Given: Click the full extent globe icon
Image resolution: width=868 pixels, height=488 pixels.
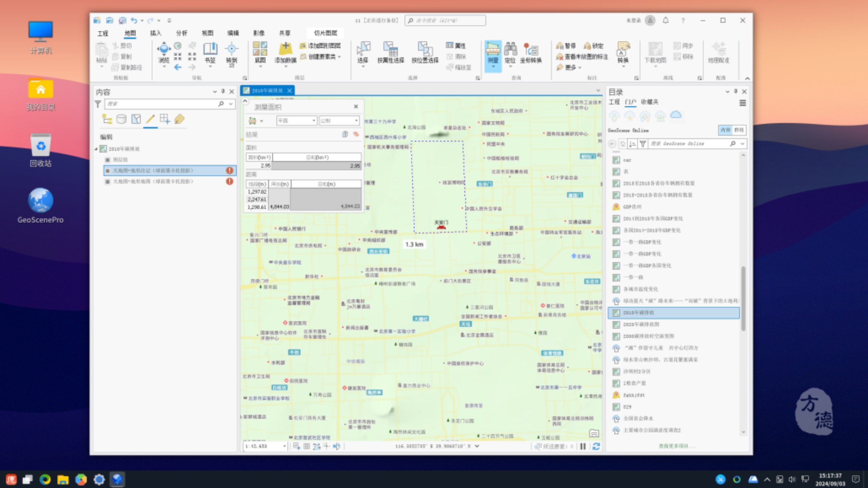Looking at the screenshot, I should click(178, 46).
